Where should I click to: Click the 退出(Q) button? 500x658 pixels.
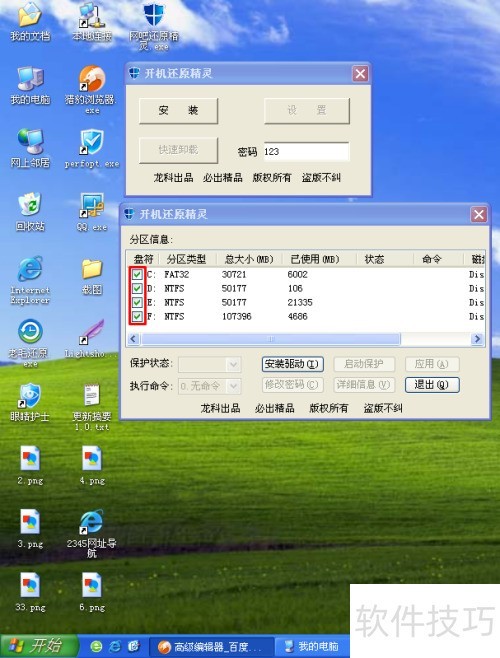[x=432, y=385]
